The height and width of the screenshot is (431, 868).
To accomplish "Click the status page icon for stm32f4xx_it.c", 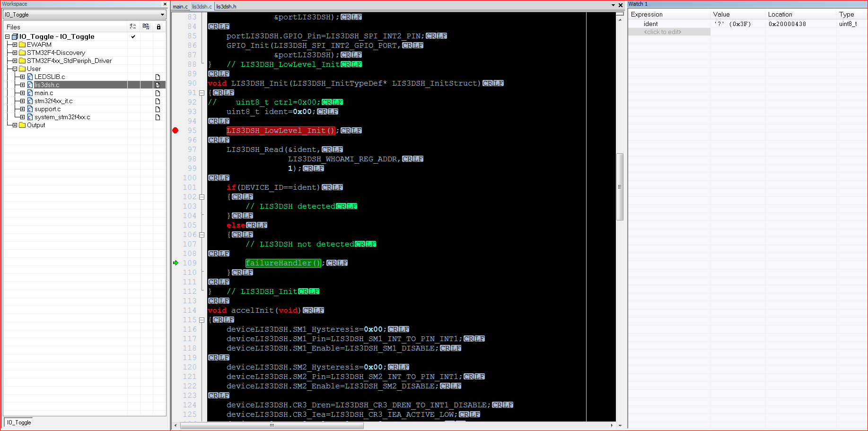I will (158, 101).
